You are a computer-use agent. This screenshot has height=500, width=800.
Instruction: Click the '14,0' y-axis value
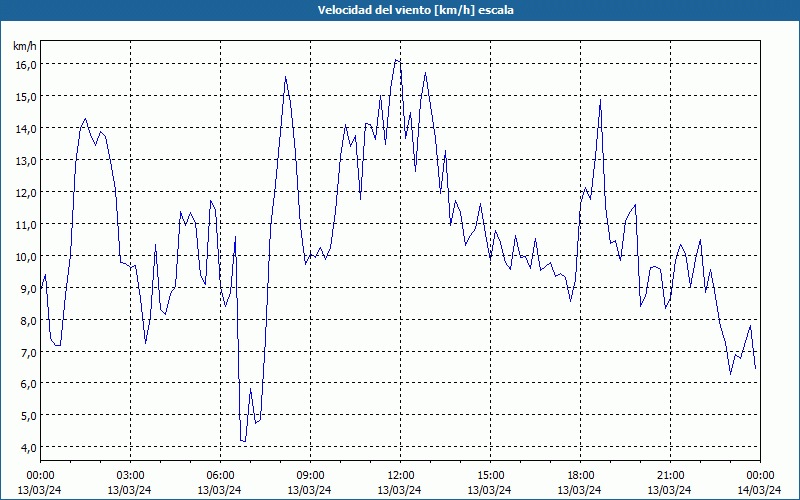tap(26, 129)
